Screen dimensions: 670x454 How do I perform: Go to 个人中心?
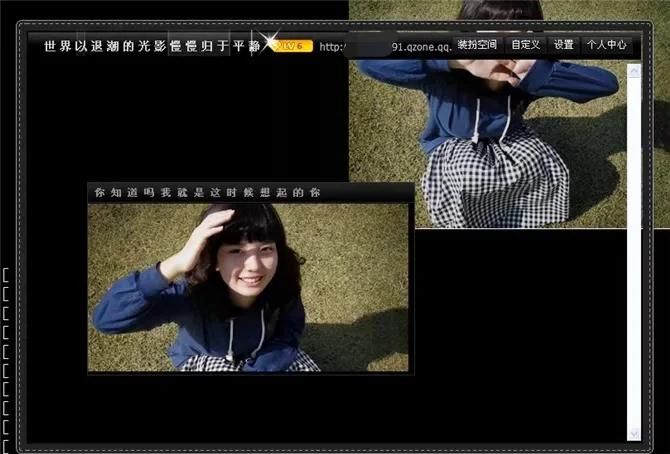pyautogui.click(x=606, y=45)
